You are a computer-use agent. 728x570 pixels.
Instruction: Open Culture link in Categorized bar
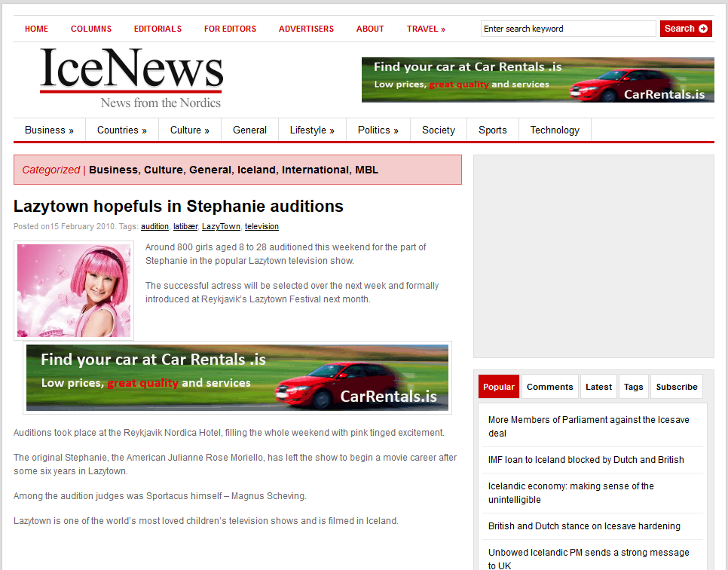click(x=164, y=170)
